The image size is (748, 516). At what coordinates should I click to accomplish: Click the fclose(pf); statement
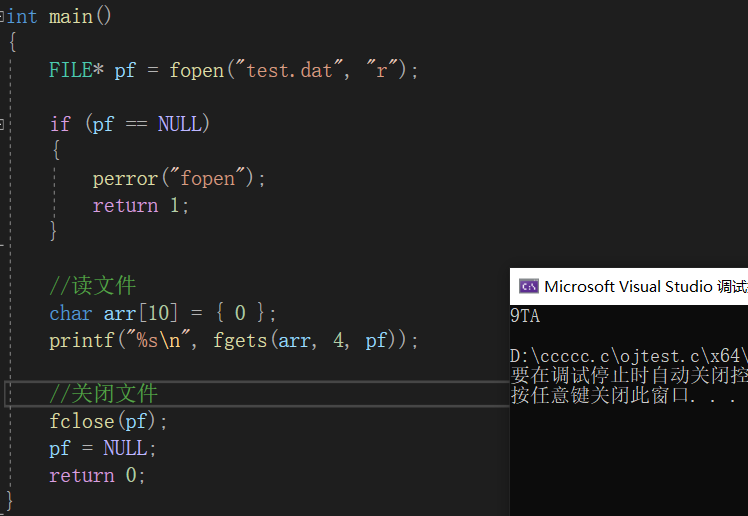point(108,421)
